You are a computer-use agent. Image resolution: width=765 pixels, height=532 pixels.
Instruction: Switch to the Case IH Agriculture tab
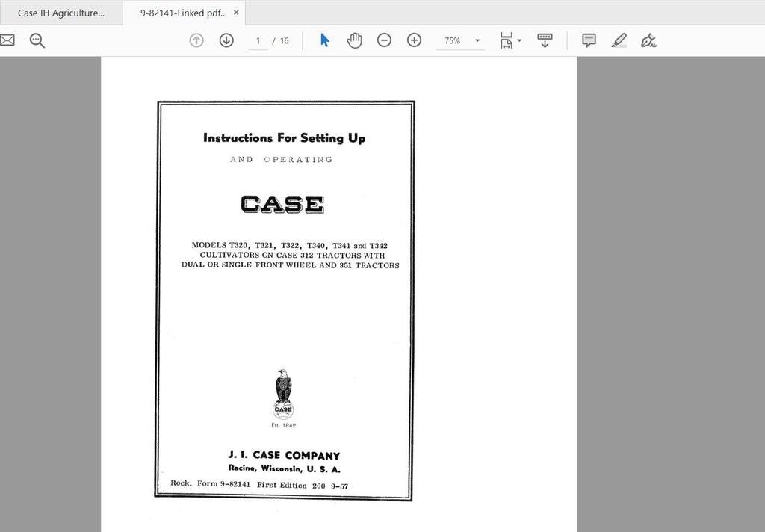point(61,13)
